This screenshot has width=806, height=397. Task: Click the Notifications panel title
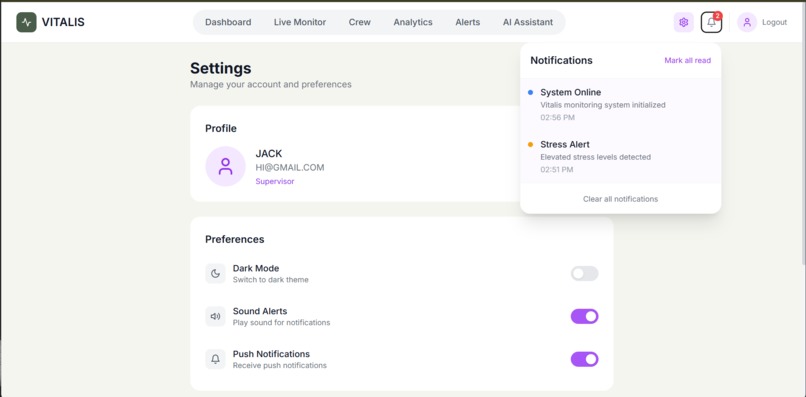[561, 61]
